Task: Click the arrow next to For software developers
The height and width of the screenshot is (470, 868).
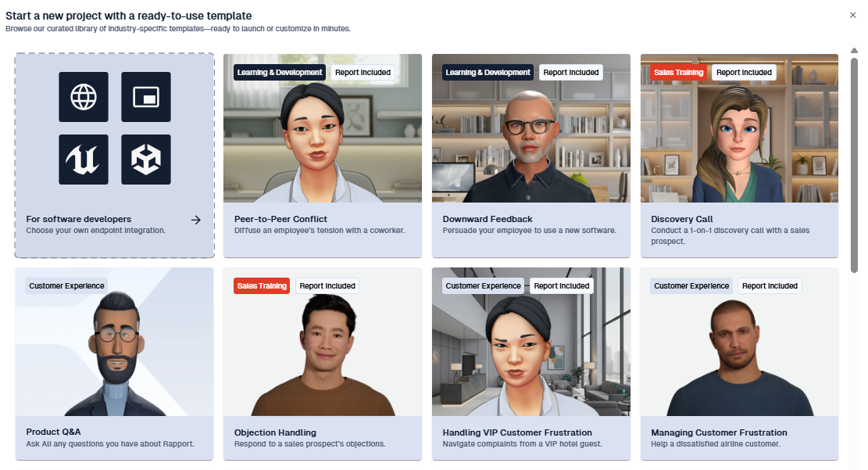Action: tap(196, 220)
